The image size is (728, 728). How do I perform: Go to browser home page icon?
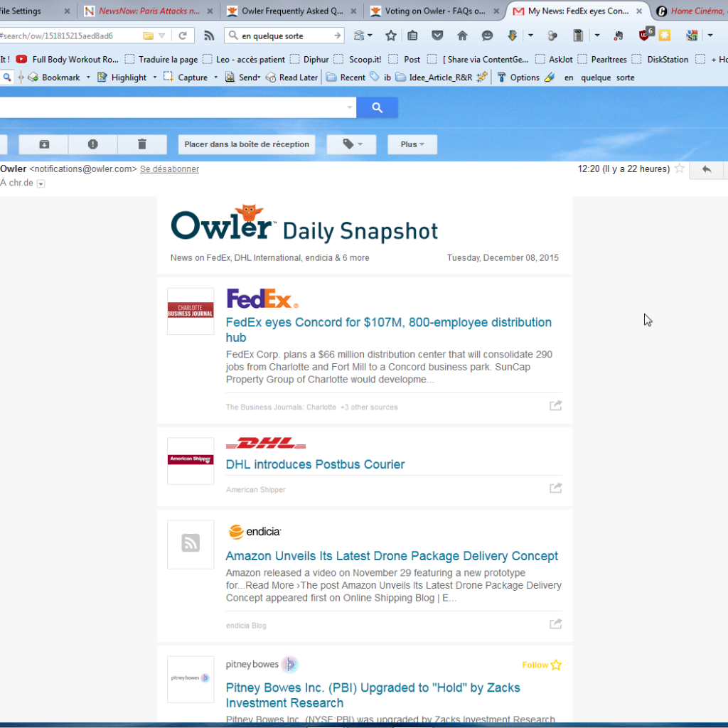462,36
